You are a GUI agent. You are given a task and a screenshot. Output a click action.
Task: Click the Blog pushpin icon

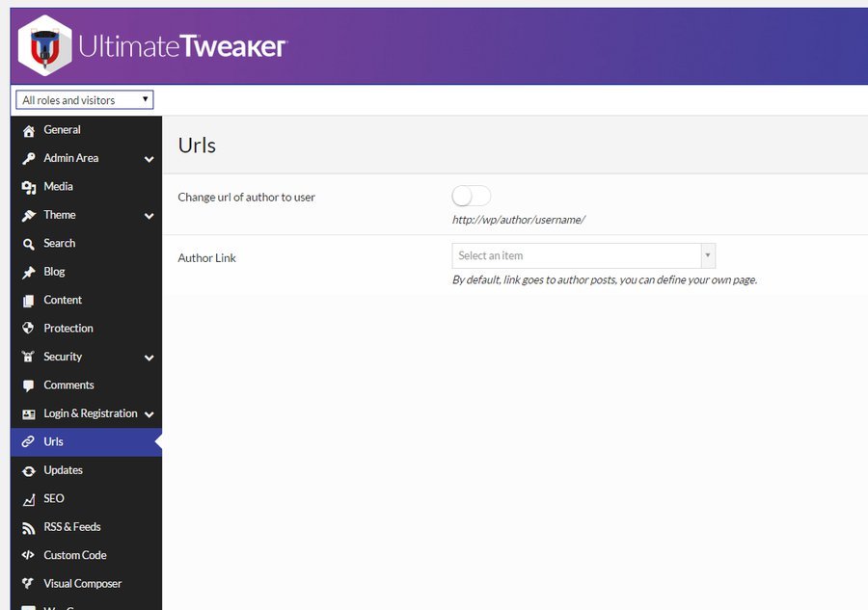[29, 272]
